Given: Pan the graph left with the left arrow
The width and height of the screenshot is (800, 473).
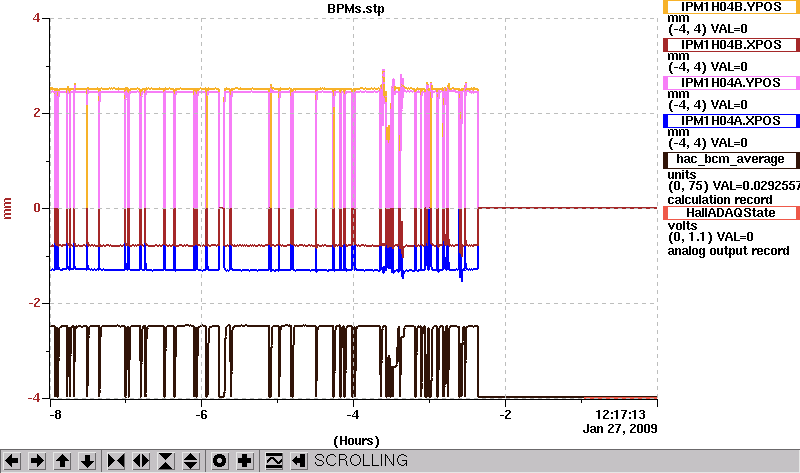Looking at the screenshot, I should point(12,461).
